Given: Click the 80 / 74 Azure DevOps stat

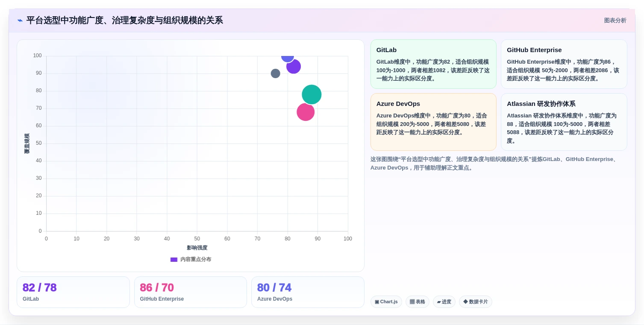Looking at the screenshot, I should (x=308, y=292).
